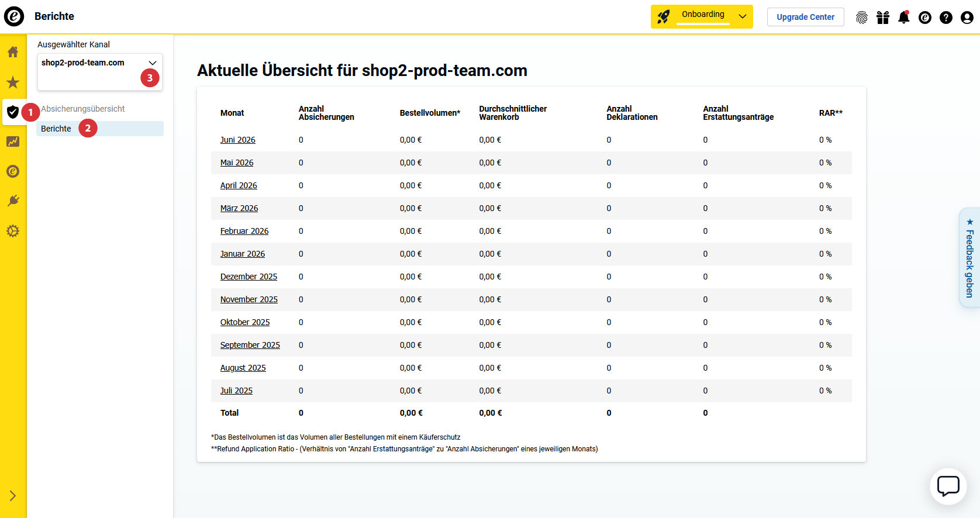Open the April 2026 report link
The height and width of the screenshot is (518, 980).
[239, 185]
